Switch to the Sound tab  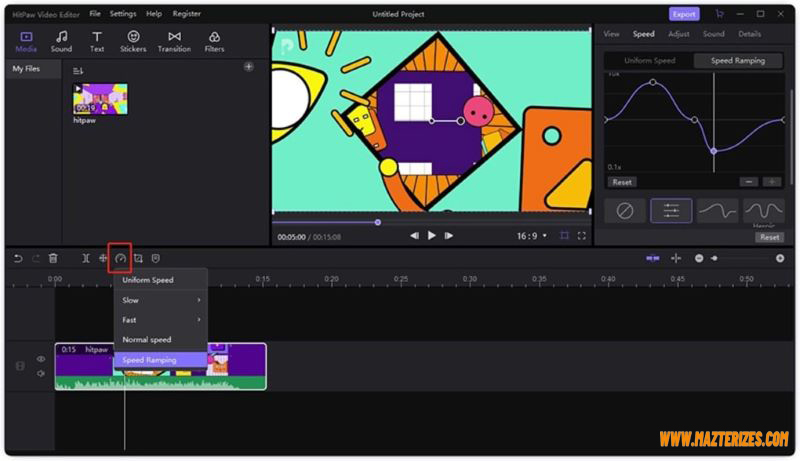[x=714, y=34]
